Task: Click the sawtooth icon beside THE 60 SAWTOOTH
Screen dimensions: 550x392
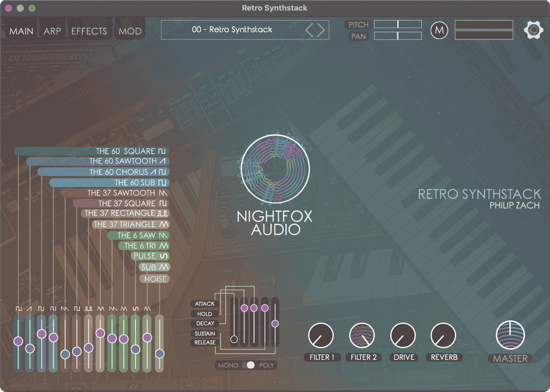Action: pos(162,161)
